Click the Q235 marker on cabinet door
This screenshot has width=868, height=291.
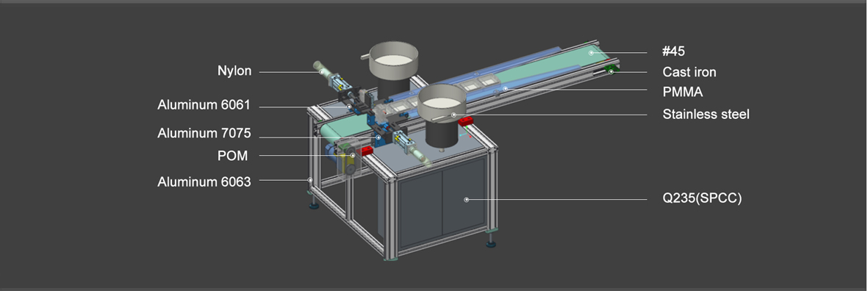coord(466,199)
